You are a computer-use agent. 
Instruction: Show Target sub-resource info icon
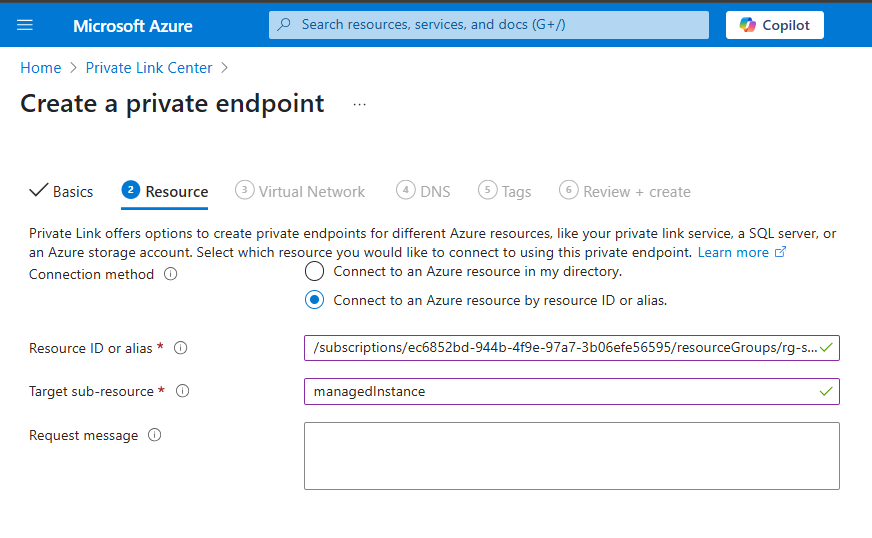click(x=182, y=391)
